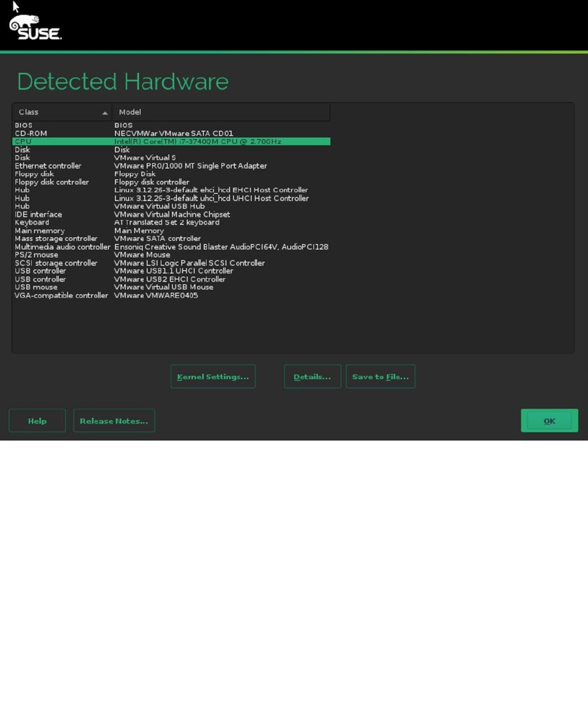Select the CD-ROM row

click(x=171, y=133)
